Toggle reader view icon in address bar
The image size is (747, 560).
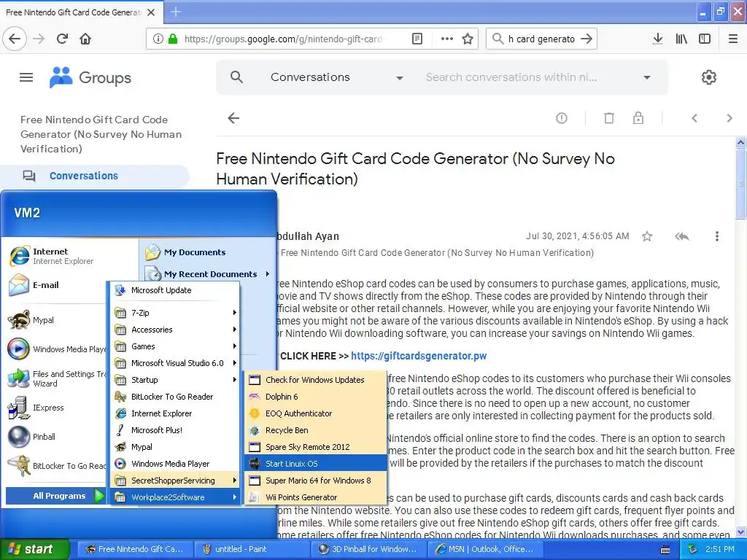417,39
